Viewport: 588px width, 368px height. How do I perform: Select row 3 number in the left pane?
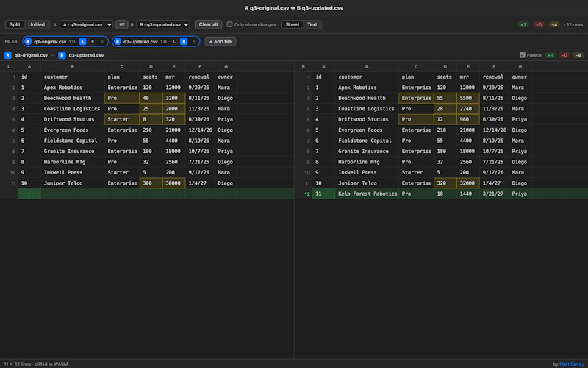point(14,98)
